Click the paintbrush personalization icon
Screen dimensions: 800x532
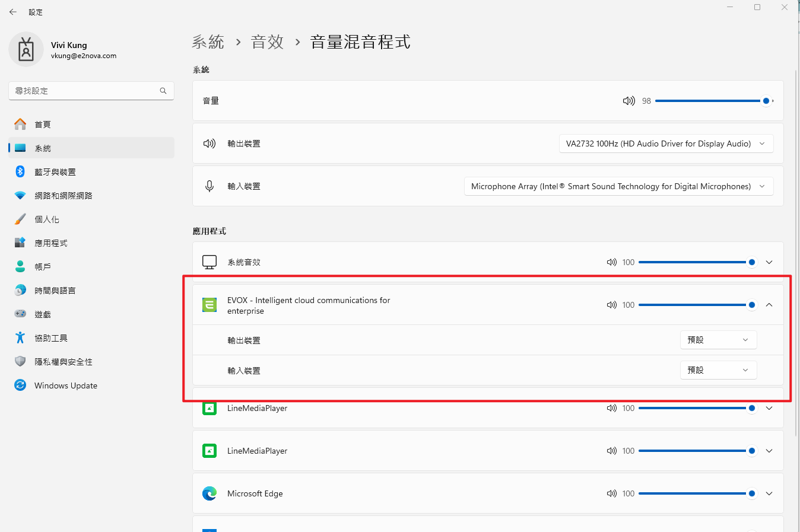20,219
